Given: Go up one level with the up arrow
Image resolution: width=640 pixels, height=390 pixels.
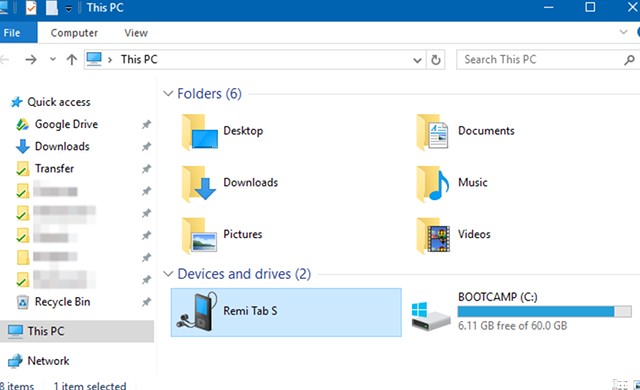Looking at the screenshot, I should click(72, 60).
